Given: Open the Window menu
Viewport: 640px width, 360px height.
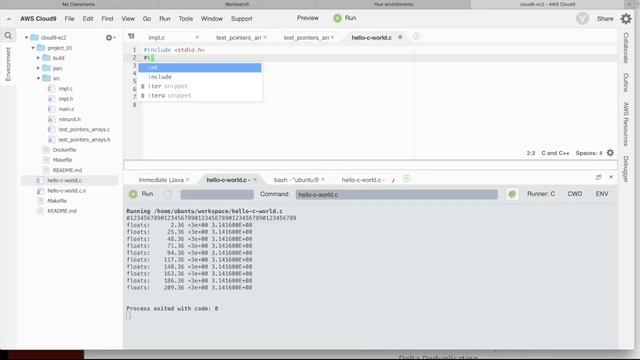Looking at the screenshot, I should (212, 19).
